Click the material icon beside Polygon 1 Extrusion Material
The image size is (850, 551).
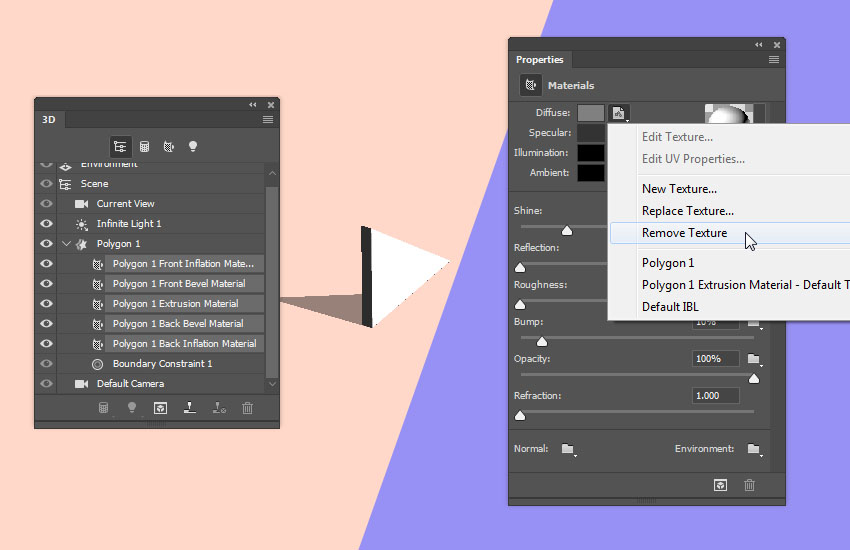[98, 304]
